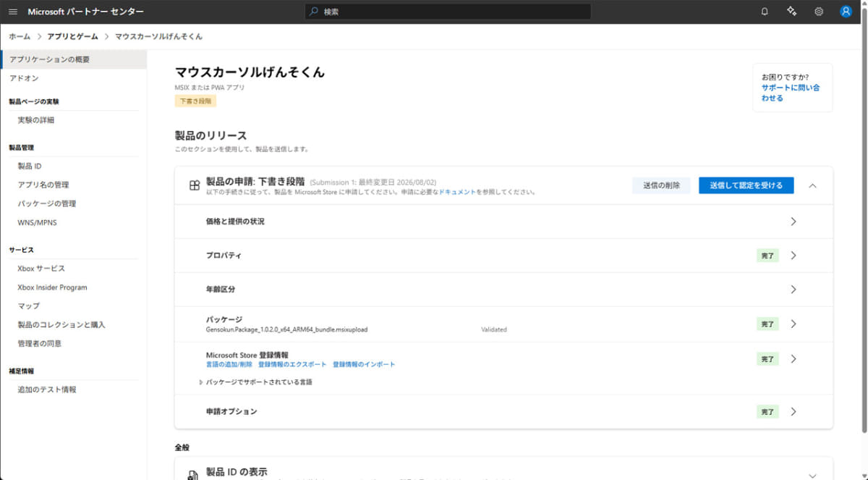The width and height of the screenshot is (868, 480).
Task: Click the product submission grid icon
Action: (x=194, y=186)
